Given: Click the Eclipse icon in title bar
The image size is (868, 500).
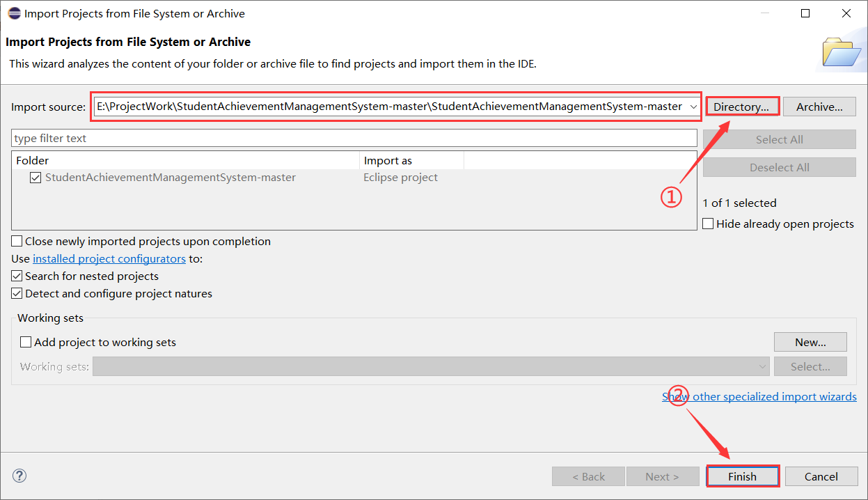Looking at the screenshot, I should 14,13.
